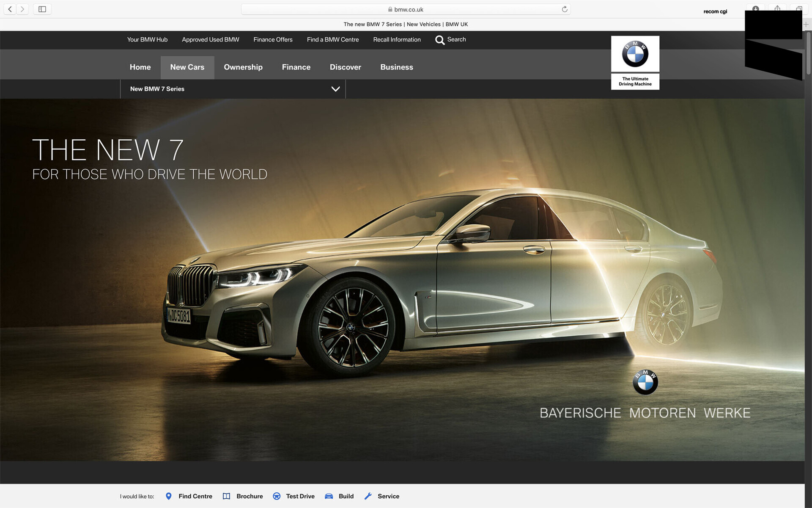This screenshot has width=812, height=508.
Task: Click the Search magnifier icon
Action: 440,40
